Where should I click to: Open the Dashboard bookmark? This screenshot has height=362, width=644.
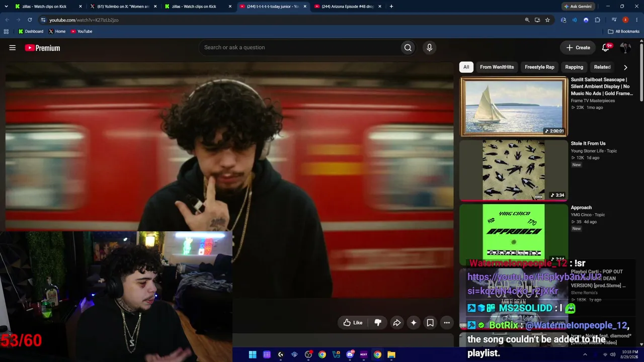(31, 31)
